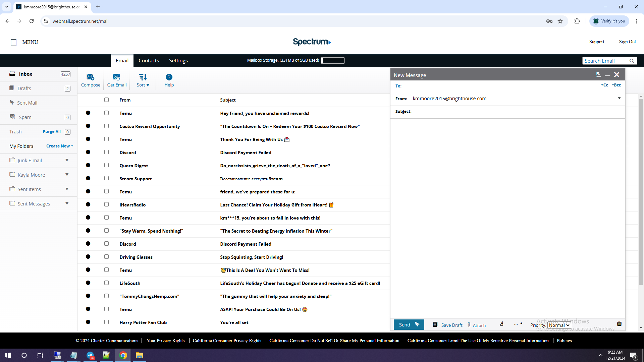Expand the Junk E-mail folder arrow
644x362 pixels.
point(67,160)
